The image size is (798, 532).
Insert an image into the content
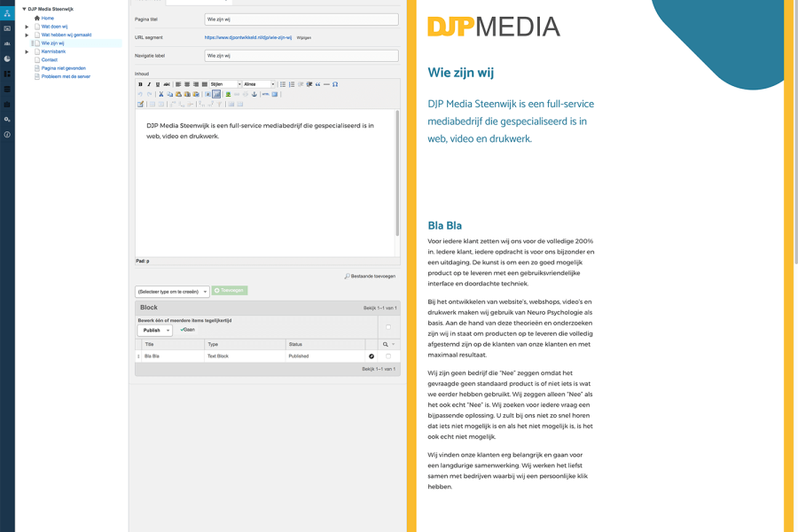[228, 94]
